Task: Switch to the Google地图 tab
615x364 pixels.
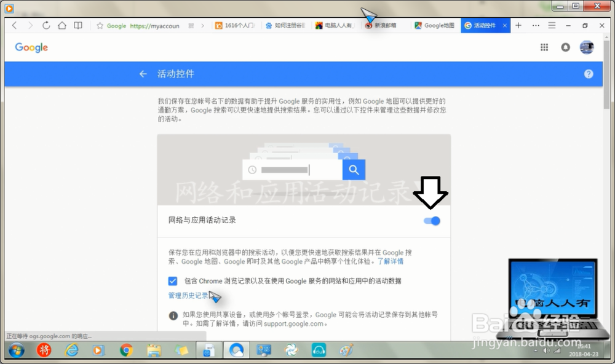Action: [x=435, y=25]
